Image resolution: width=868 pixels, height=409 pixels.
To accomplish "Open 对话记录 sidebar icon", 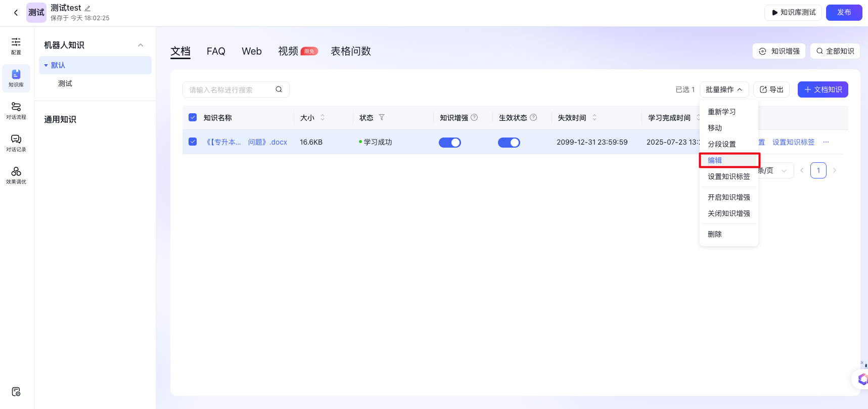I will pyautogui.click(x=16, y=143).
